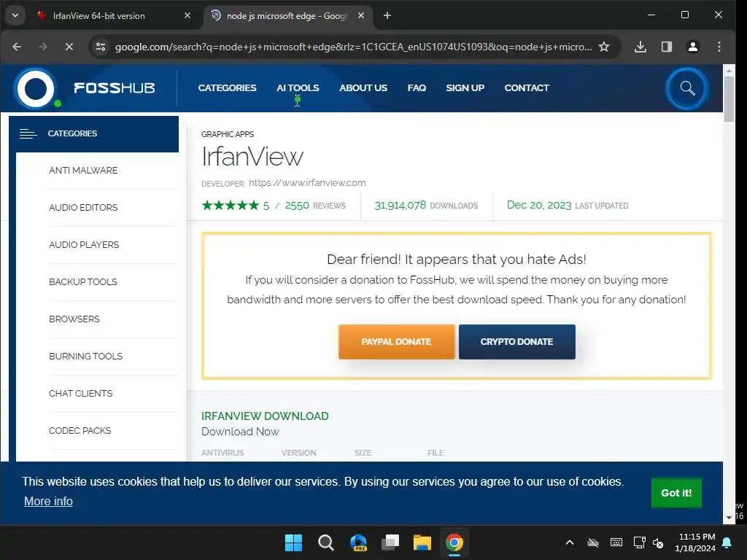The height and width of the screenshot is (560, 747).
Task: Go back with the browser back arrow
Action: coord(18,47)
